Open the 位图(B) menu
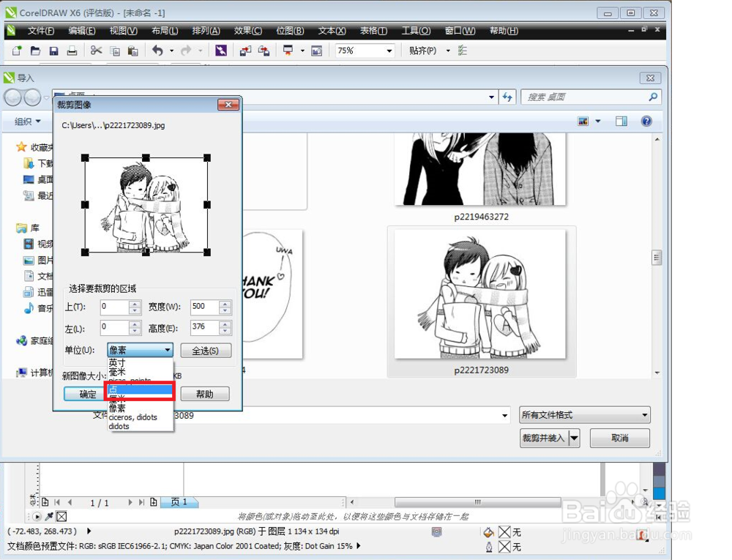This screenshot has height=560, width=732. pos(290,31)
